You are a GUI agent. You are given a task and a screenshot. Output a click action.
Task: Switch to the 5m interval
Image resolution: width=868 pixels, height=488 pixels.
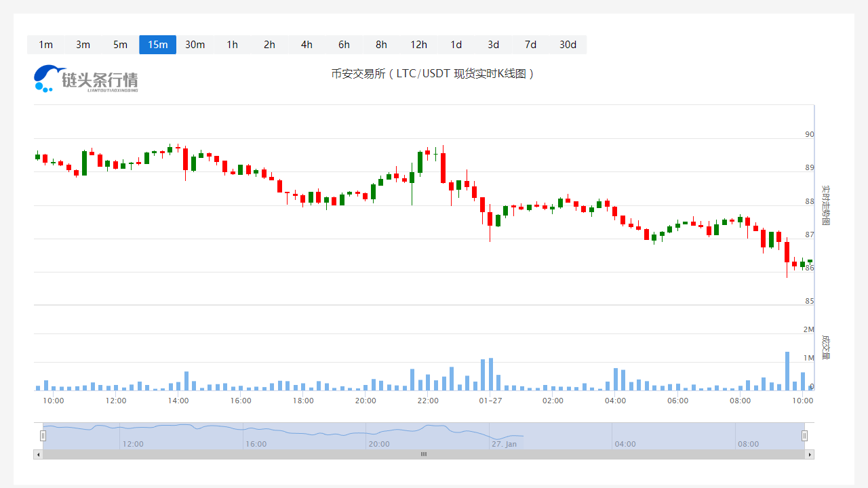pos(120,44)
